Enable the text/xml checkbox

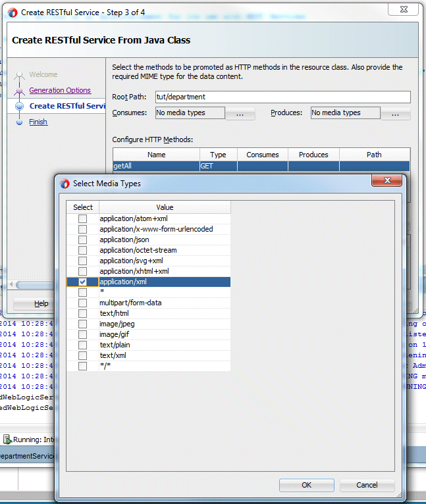(83, 355)
